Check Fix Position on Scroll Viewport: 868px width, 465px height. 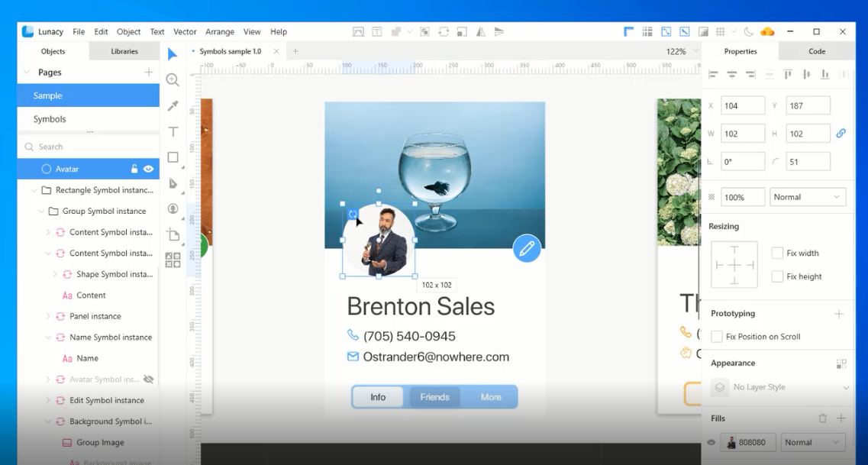coord(717,337)
